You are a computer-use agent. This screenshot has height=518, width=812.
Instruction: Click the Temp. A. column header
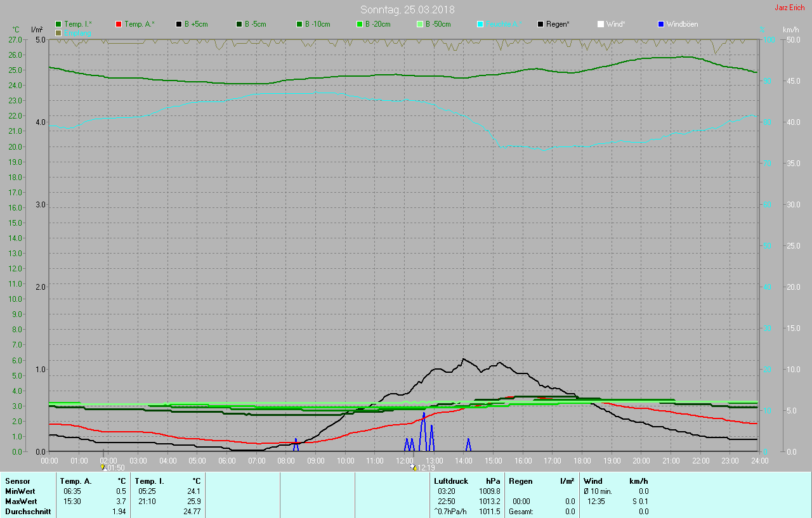pyautogui.click(x=75, y=481)
